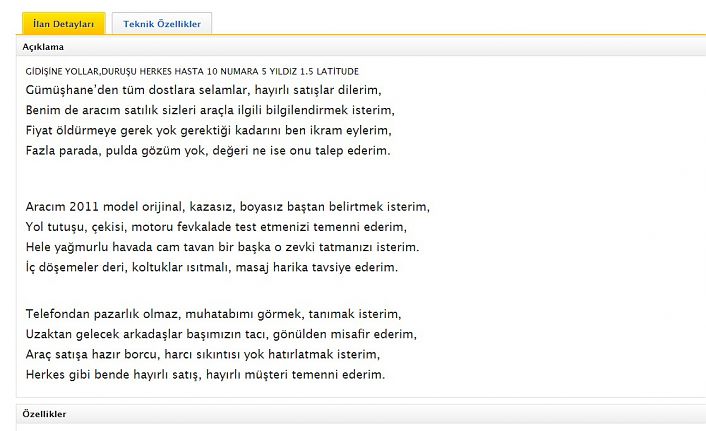Click the line starting with Benim de aracım
Image resolution: width=706 pixels, height=431 pixels.
click(x=210, y=110)
